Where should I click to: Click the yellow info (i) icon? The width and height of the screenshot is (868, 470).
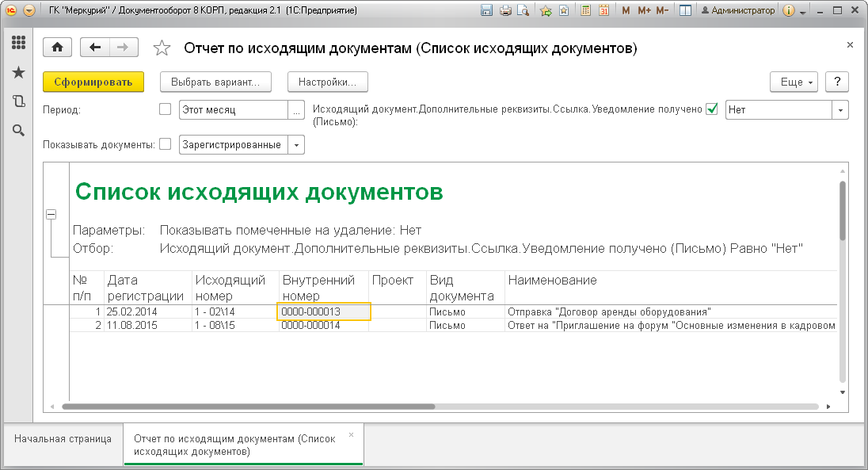pos(789,10)
